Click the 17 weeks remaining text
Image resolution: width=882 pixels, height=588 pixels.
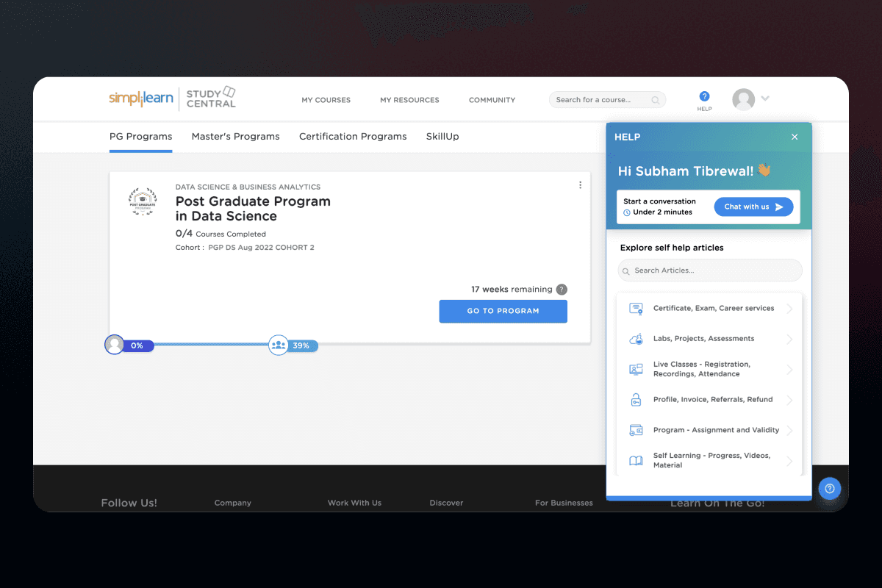(x=511, y=290)
